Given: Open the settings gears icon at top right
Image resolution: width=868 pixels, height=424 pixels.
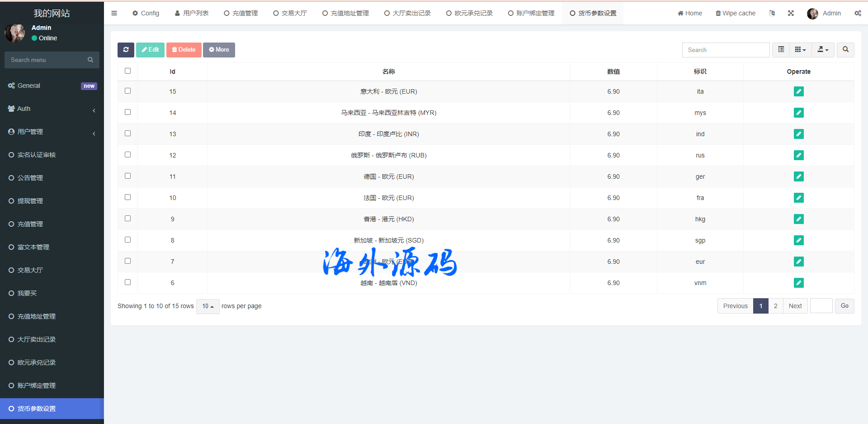Looking at the screenshot, I should (x=858, y=13).
